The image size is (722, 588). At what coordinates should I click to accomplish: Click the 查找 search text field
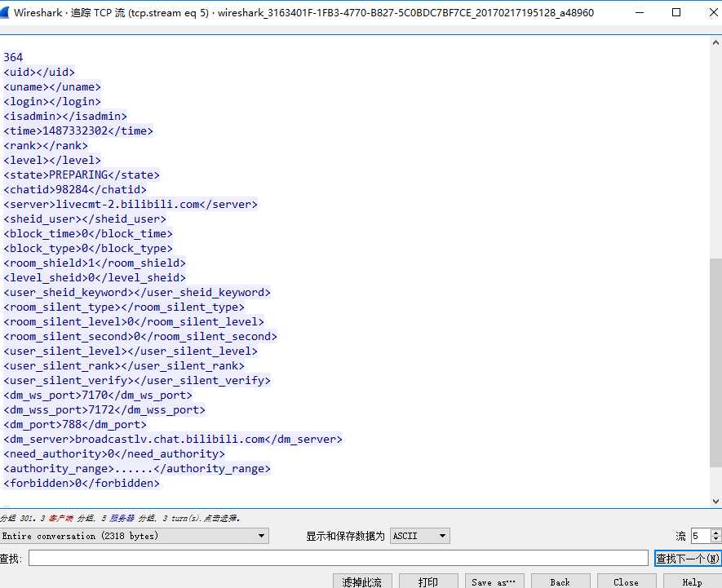point(339,558)
